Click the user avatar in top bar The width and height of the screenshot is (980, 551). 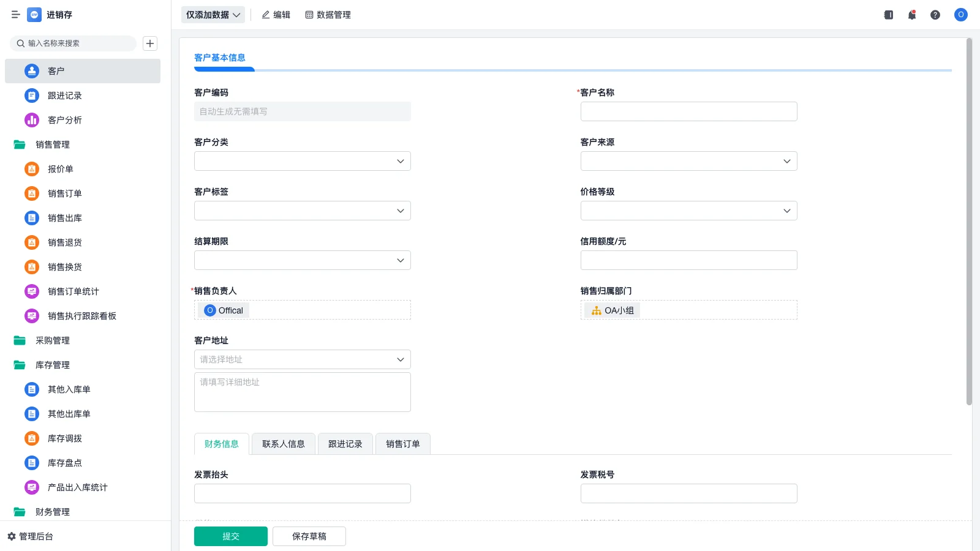click(961, 15)
